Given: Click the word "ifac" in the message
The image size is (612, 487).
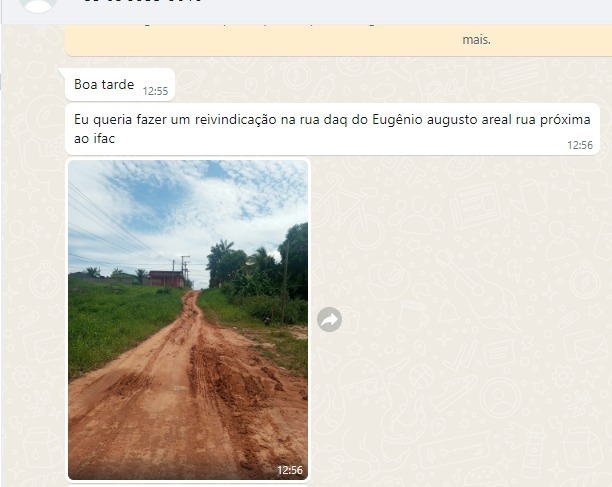Looking at the screenshot, I should click(104, 139).
